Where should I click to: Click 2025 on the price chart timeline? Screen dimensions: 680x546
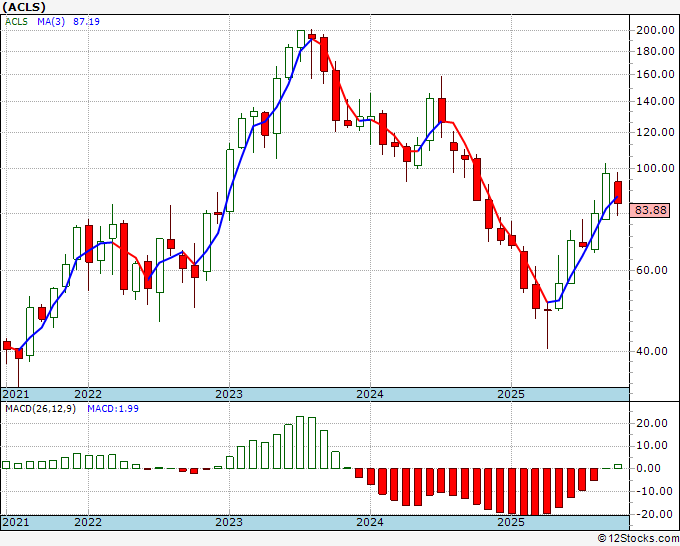(511, 394)
